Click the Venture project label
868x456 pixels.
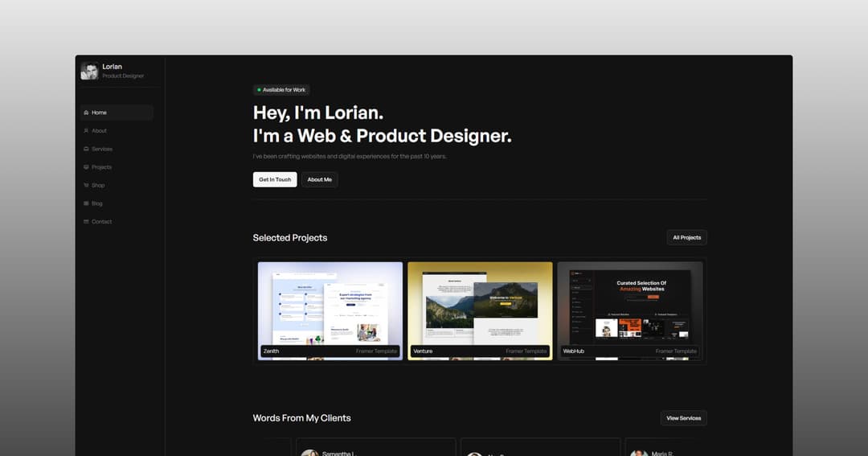(x=423, y=351)
